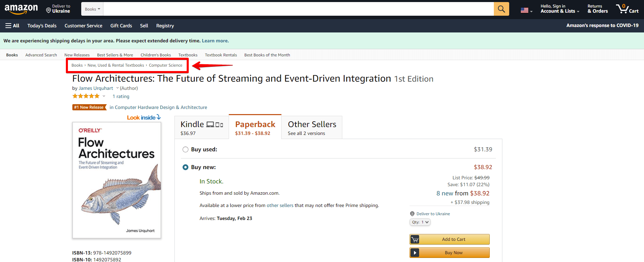644x262 pixels.
Task: Click the Flow Architectures book cover
Action: [117, 180]
